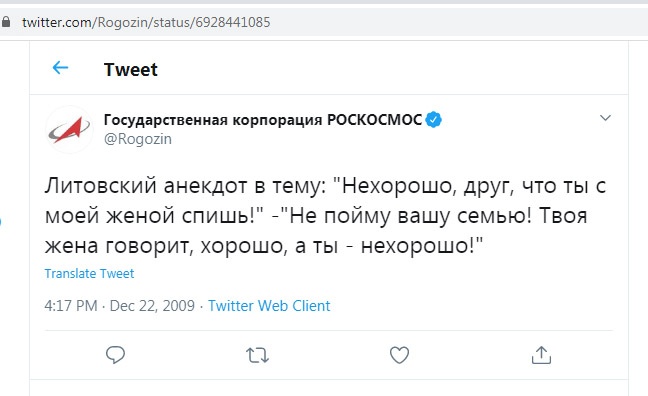Click the blue verified badge
This screenshot has height=396, width=648.
pyautogui.click(x=434, y=119)
